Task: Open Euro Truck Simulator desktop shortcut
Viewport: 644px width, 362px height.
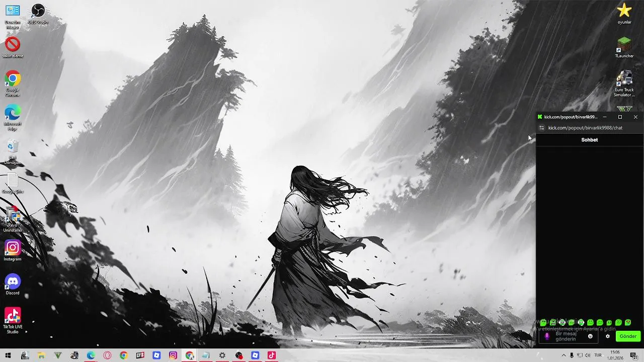Action: (624, 83)
